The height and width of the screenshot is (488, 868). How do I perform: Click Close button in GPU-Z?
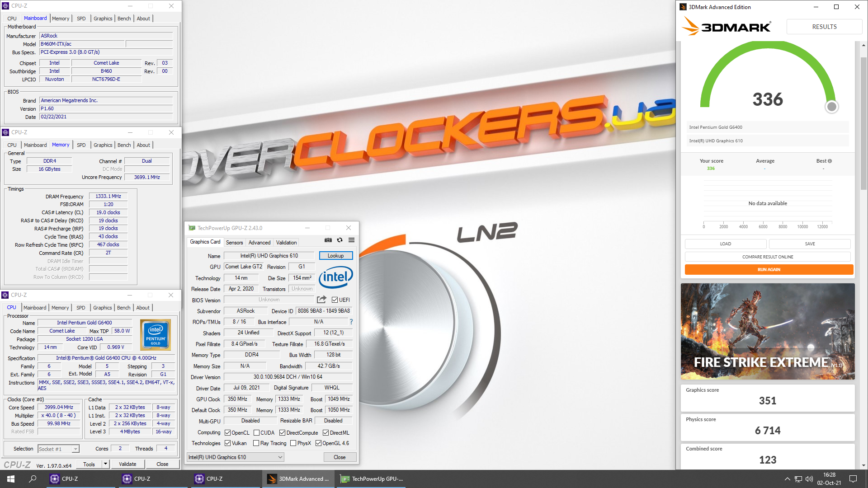tap(340, 457)
